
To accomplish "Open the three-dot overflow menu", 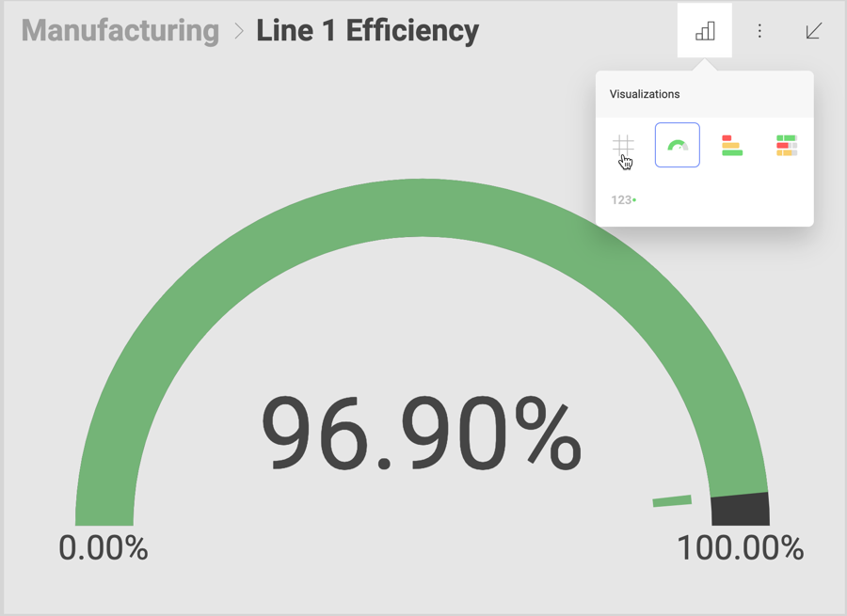I will pyautogui.click(x=759, y=31).
